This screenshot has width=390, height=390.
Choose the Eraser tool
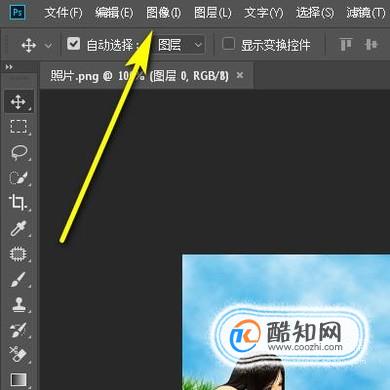point(18,354)
